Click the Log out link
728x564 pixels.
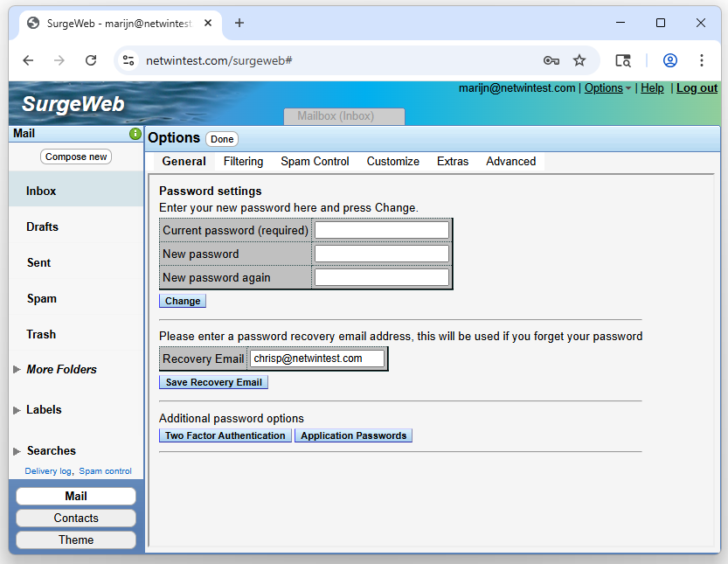tap(697, 88)
